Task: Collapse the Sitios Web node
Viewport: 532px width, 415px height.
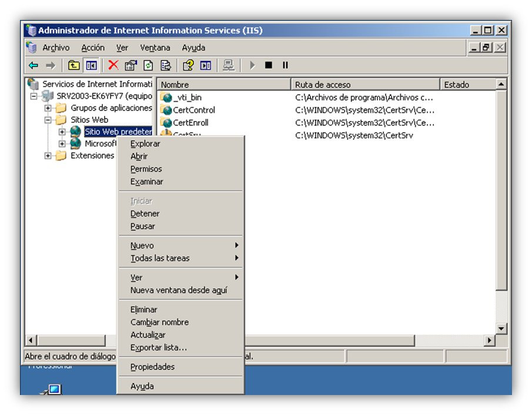Action: (48, 120)
